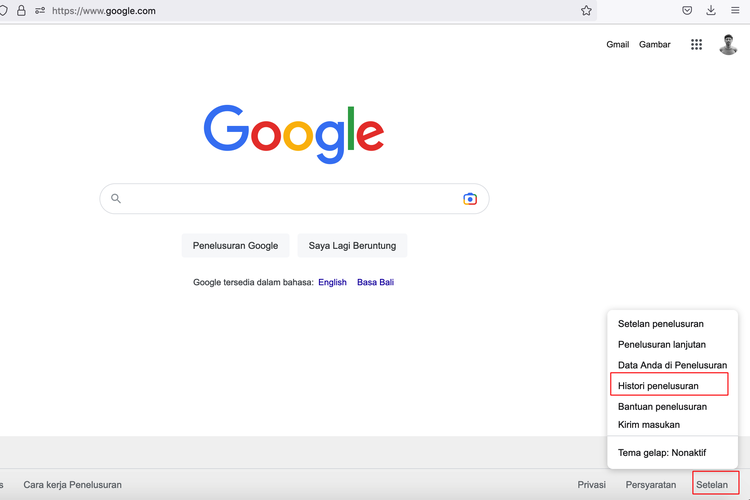The height and width of the screenshot is (500, 750).
Task: Open the Firefox hamburger menu
Action: click(x=735, y=11)
